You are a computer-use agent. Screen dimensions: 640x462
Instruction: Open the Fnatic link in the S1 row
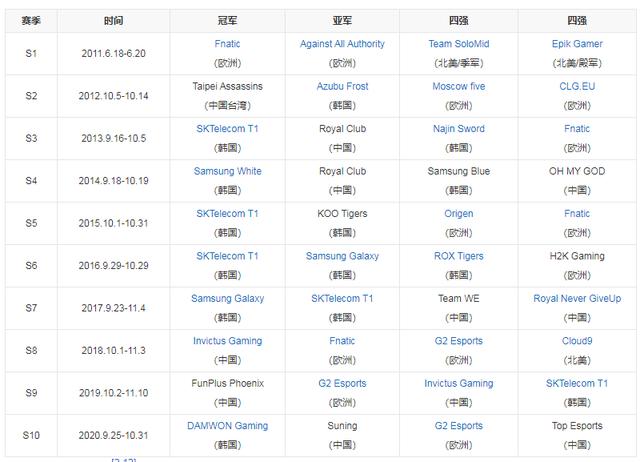[227, 44]
